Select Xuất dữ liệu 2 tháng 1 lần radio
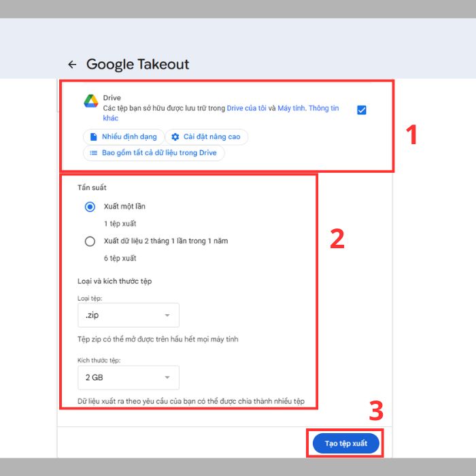476x476 pixels. (x=90, y=241)
